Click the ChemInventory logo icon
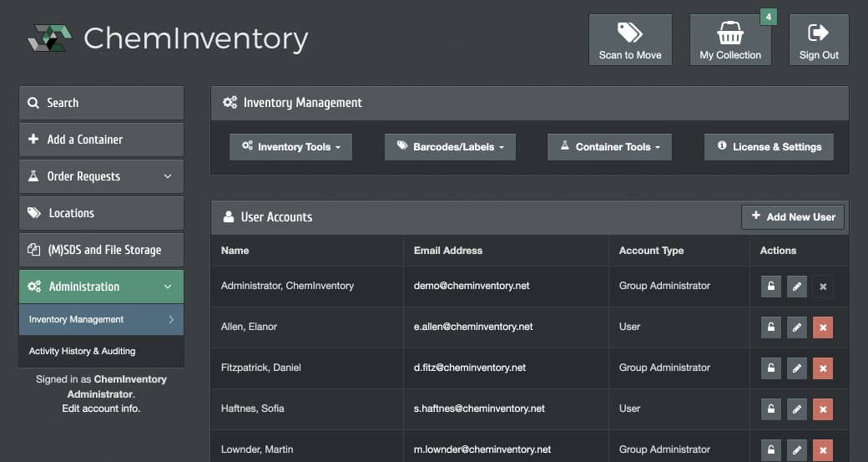The width and height of the screenshot is (868, 462). 50,38
